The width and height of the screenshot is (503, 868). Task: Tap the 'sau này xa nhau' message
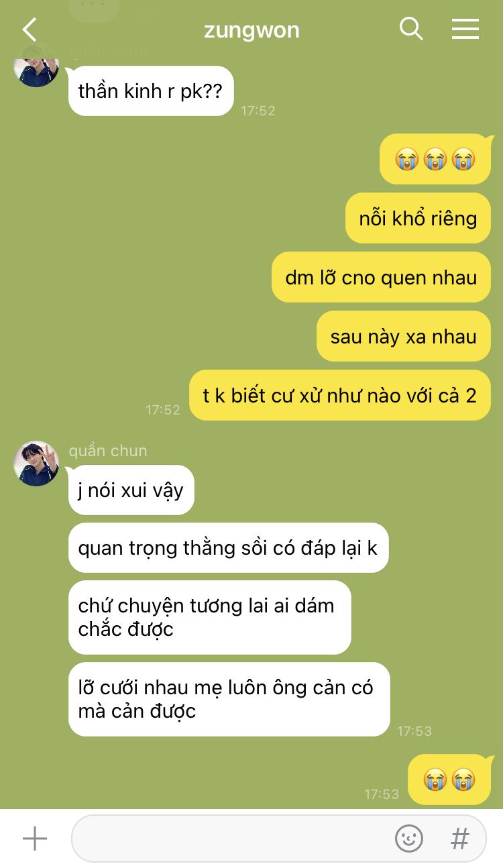(x=404, y=336)
